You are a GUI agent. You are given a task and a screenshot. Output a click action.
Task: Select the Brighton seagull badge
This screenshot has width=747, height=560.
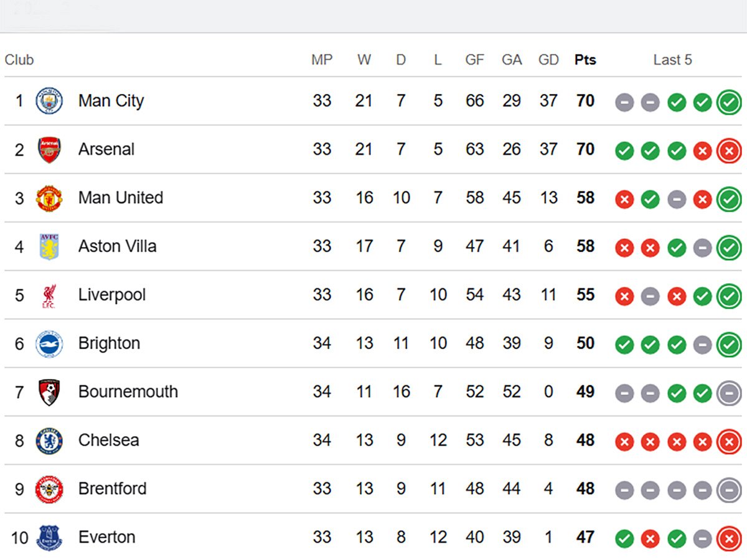[50, 343]
